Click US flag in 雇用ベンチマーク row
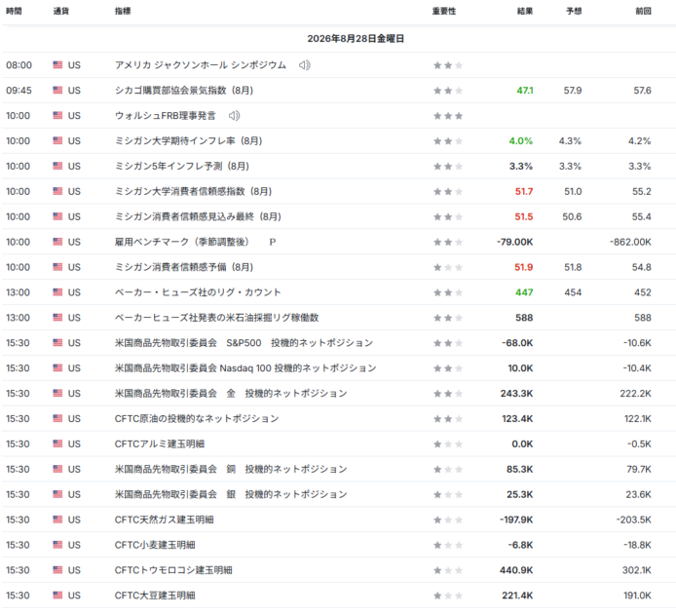 [57, 242]
